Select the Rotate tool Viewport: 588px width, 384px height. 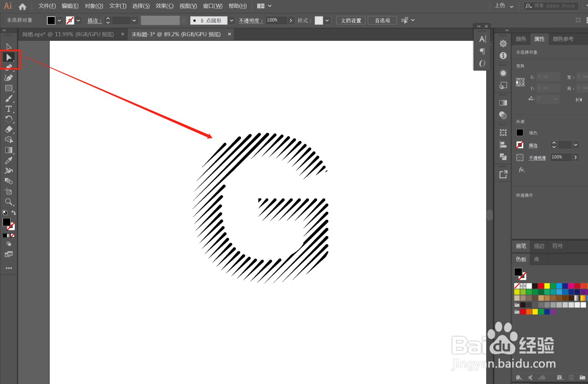(x=9, y=119)
